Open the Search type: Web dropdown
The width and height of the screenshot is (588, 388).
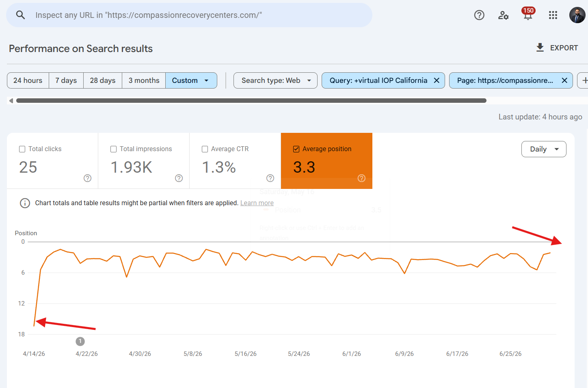275,80
